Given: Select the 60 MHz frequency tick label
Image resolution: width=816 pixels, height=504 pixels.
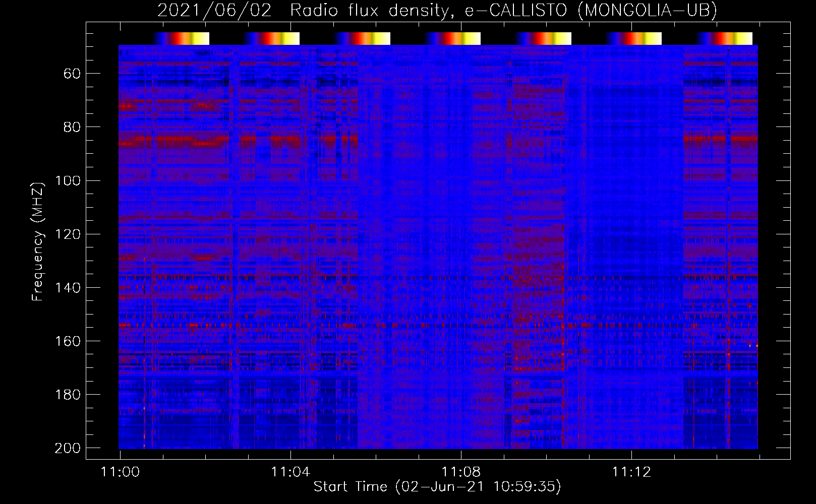Looking at the screenshot, I should [72, 74].
